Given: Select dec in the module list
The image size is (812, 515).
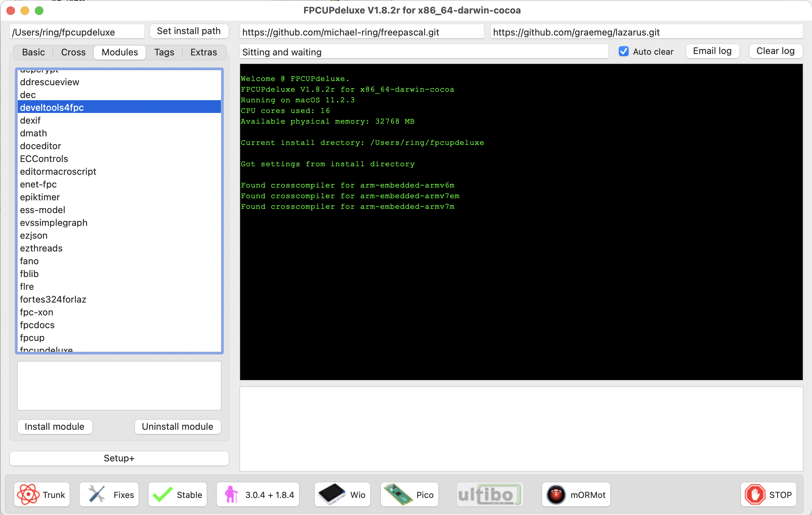Looking at the screenshot, I should click(x=119, y=95).
